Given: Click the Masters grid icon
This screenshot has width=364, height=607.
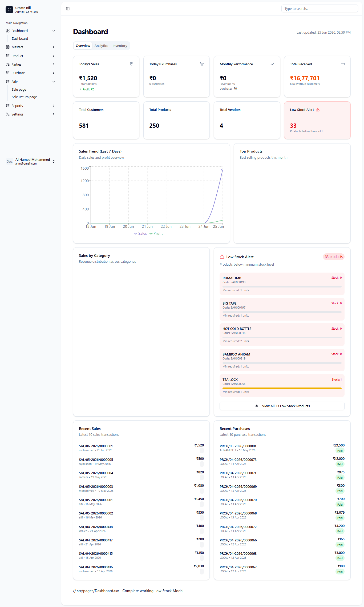Looking at the screenshot, I should [8, 47].
